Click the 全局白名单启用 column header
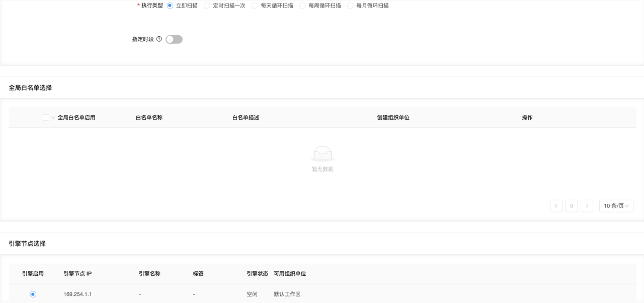This screenshot has height=303, width=644. (76, 117)
